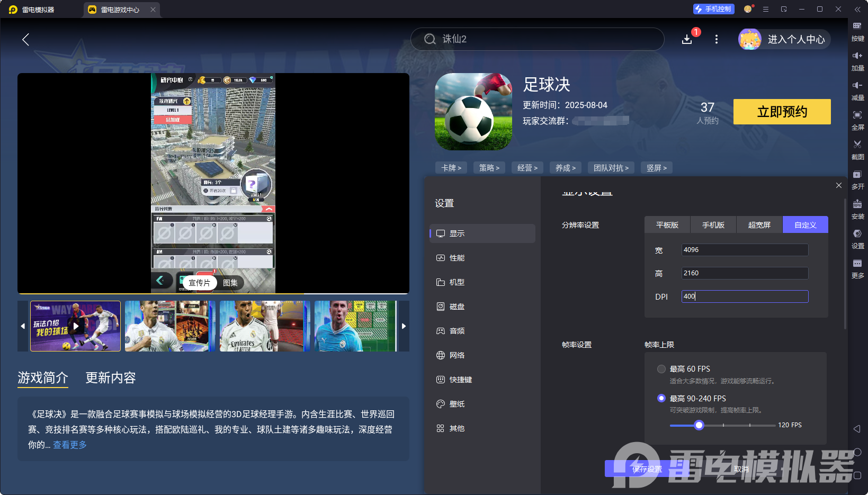
Task: Open the 图集 gallery tab
Action: point(231,283)
